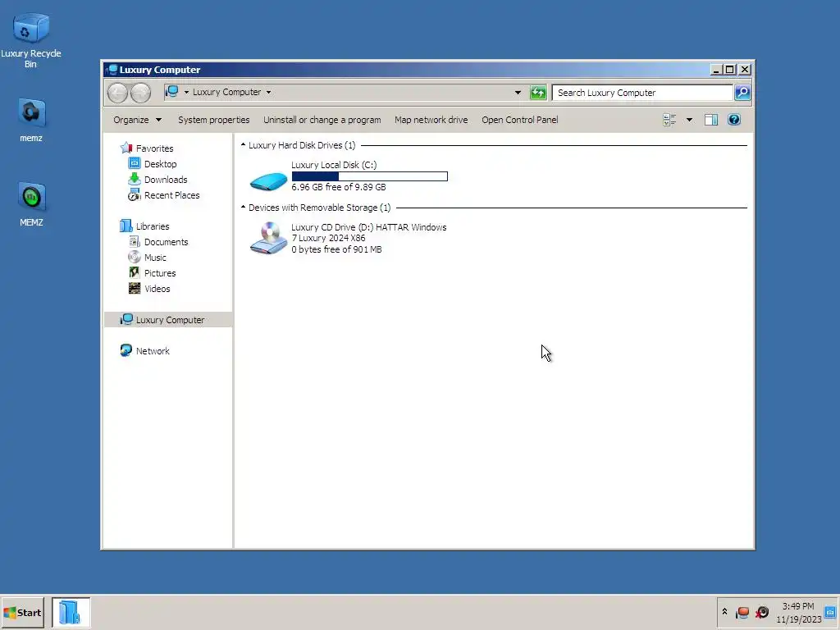Click Uninstall or change a program

[x=322, y=120]
